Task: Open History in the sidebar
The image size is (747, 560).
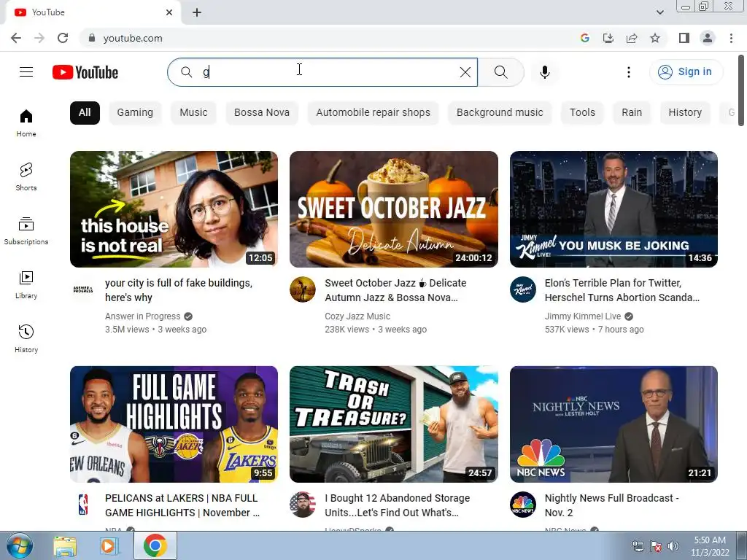Action: click(x=26, y=338)
